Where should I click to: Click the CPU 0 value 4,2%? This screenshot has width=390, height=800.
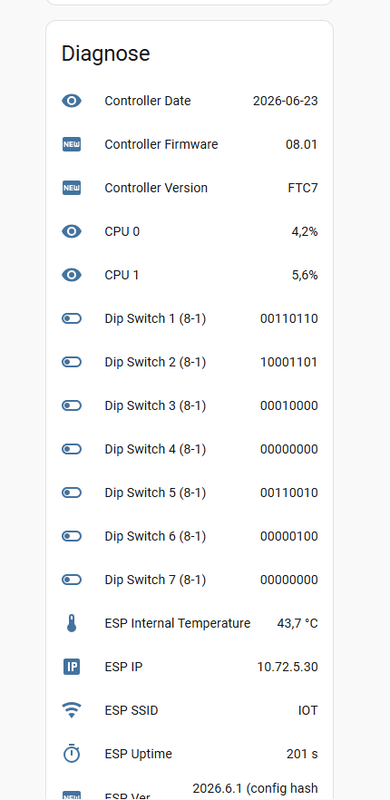coord(305,232)
